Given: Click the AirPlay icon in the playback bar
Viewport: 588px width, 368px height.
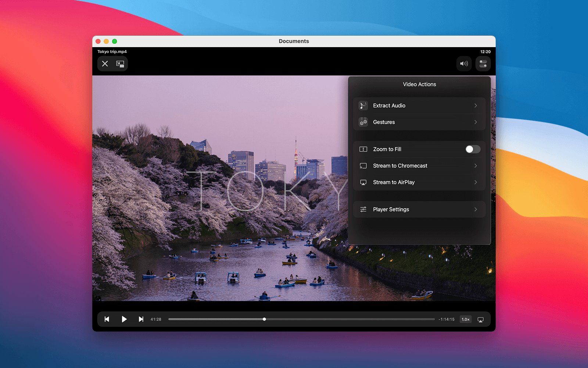Looking at the screenshot, I should coord(480,319).
